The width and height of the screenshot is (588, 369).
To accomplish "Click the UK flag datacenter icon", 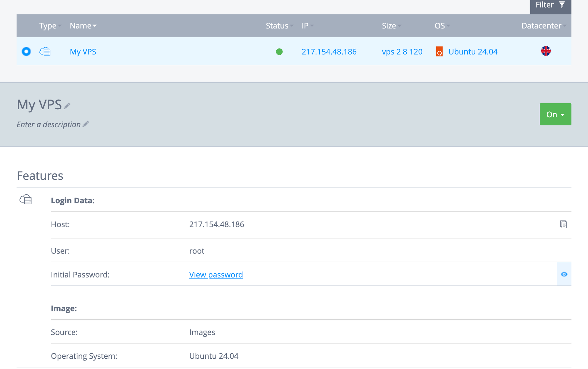I will pos(546,51).
